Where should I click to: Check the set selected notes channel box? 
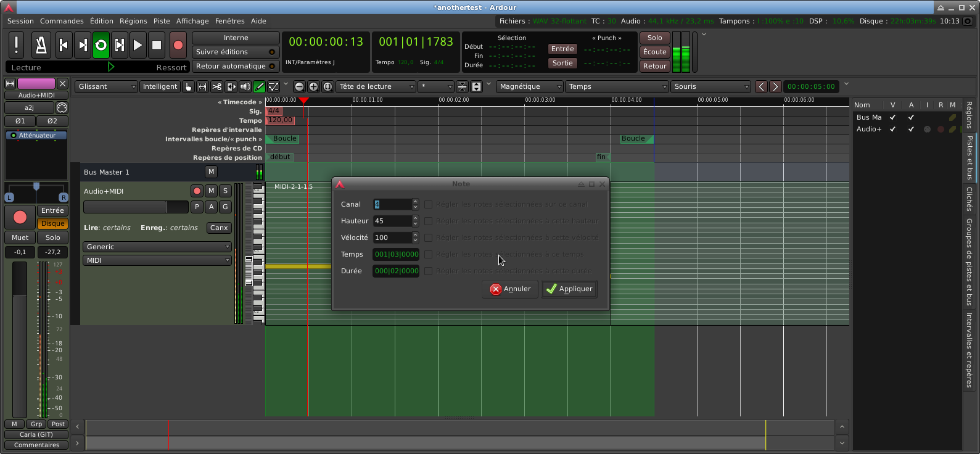(x=428, y=204)
